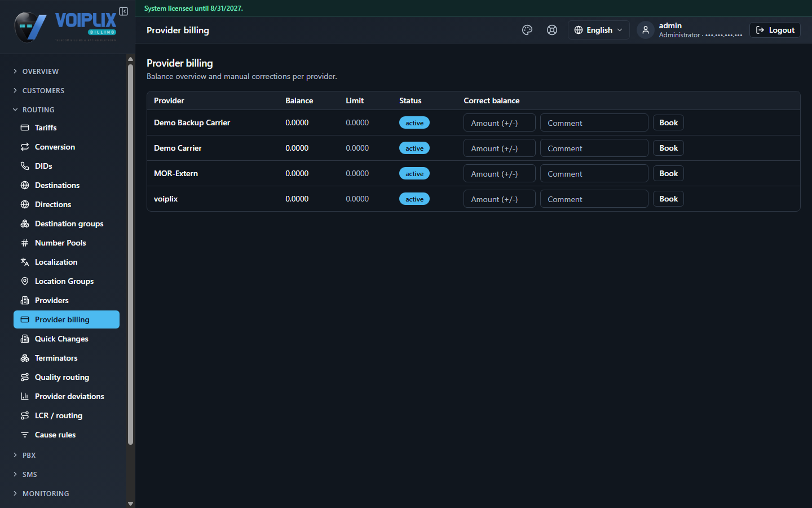Screen dimensions: 812x508
Task: Click the Providers building icon
Action: [25, 300]
